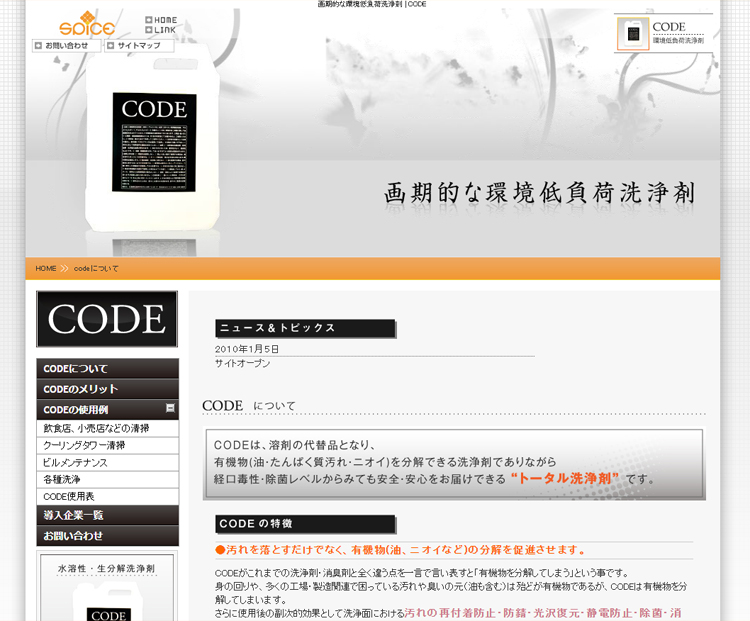Click the Spice logo
The width and height of the screenshot is (750, 621).
87,23
